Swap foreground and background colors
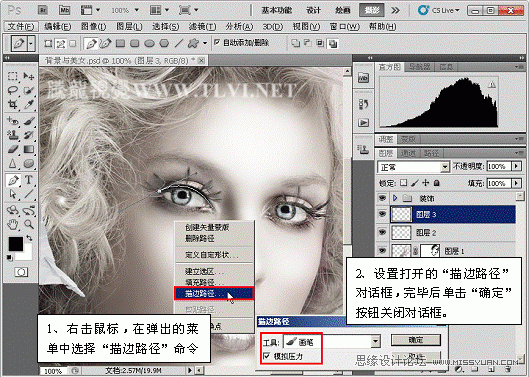 [30, 238]
